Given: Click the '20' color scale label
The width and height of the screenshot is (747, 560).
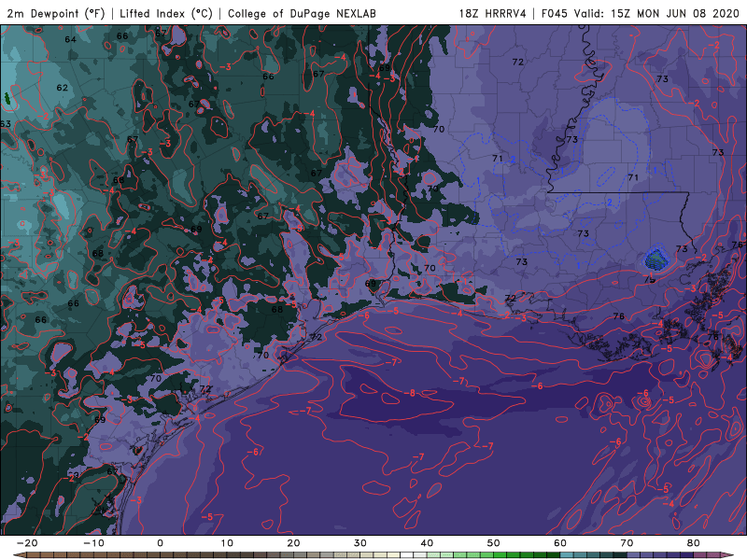Looking at the screenshot, I should click(x=293, y=543).
